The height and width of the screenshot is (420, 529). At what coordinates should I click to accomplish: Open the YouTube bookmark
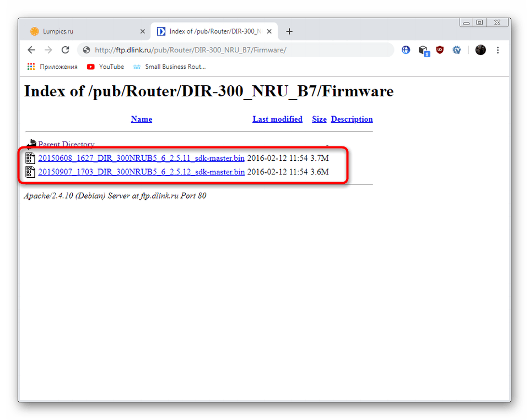tap(105, 67)
